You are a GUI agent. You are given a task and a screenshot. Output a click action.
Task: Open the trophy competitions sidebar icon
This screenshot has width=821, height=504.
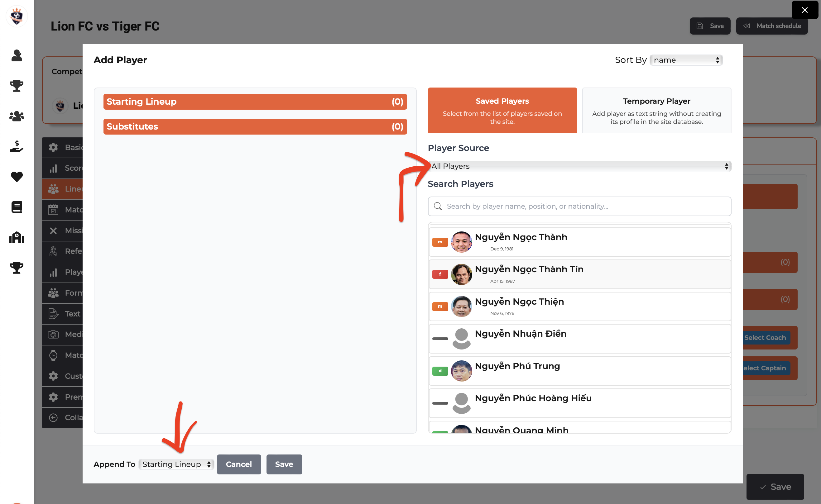[x=17, y=86]
